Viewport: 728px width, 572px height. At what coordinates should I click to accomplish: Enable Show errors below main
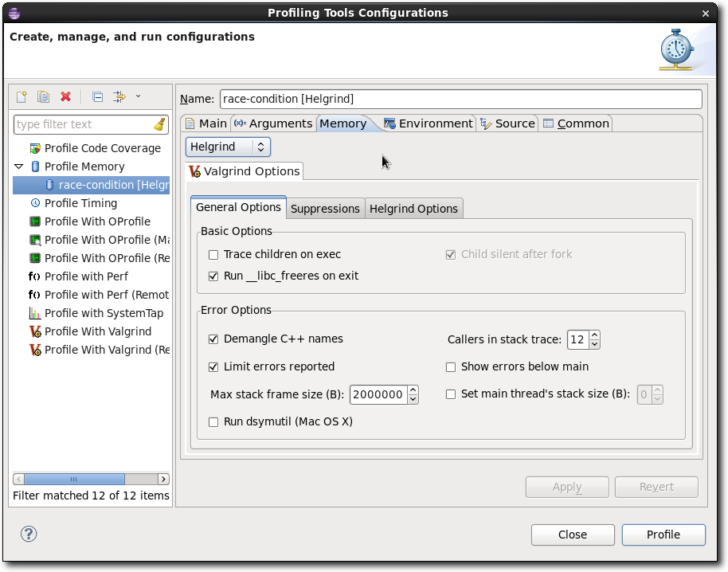(x=451, y=367)
